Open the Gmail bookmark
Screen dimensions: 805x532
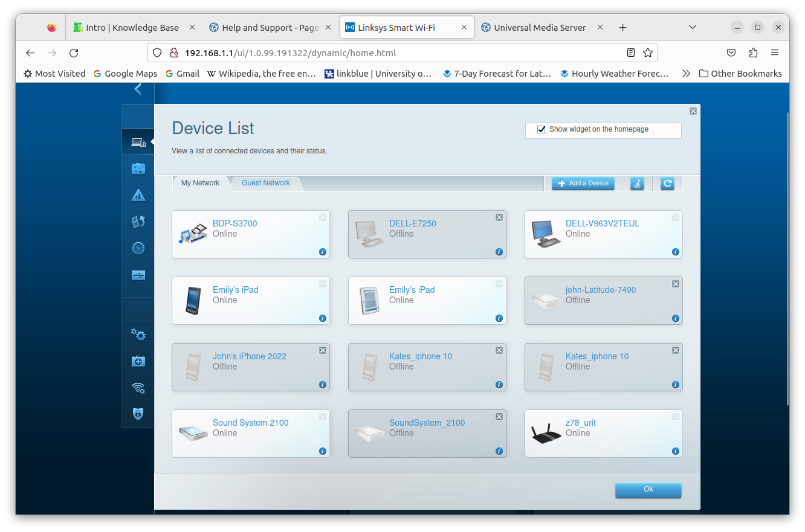pyautogui.click(x=183, y=74)
